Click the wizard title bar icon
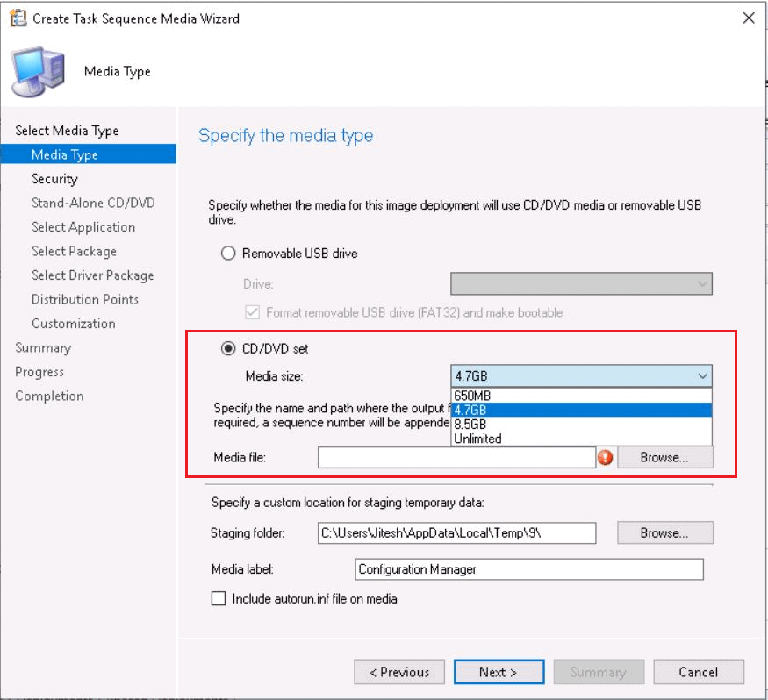The height and width of the screenshot is (700, 768). pyautogui.click(x=18, y=18)
